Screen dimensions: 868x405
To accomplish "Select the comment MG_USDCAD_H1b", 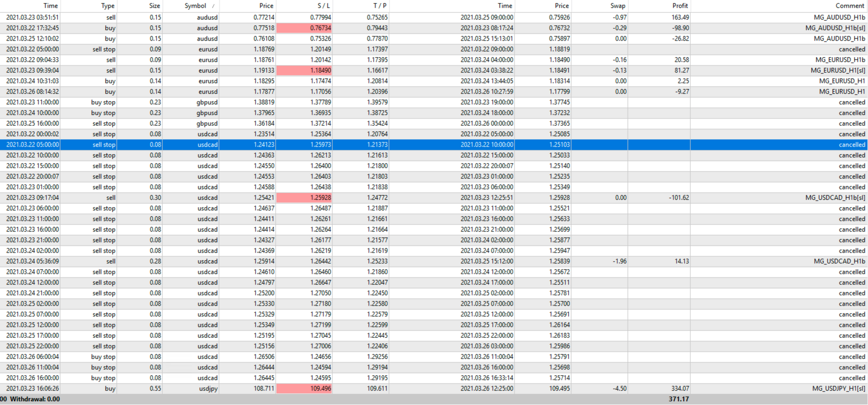I will coord(840,261).
